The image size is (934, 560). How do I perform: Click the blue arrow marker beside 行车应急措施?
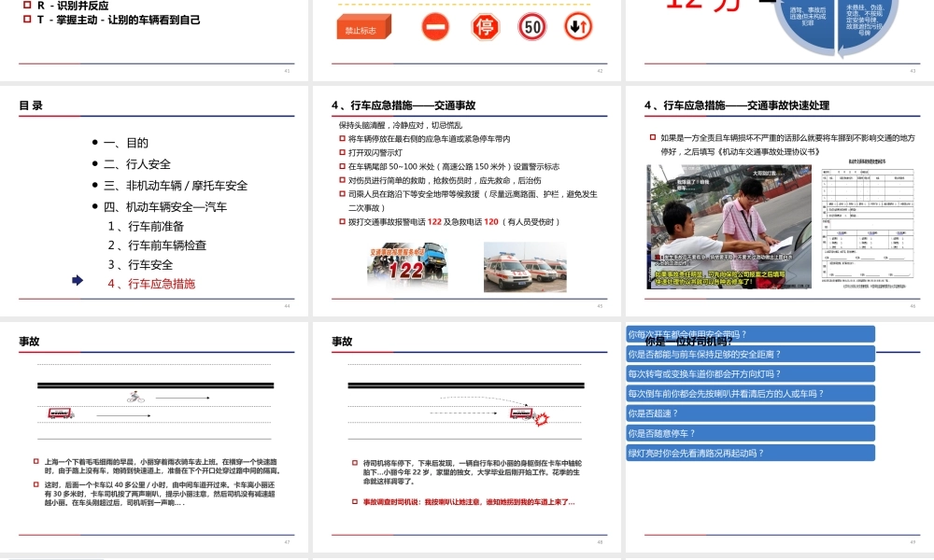[78, 280]
